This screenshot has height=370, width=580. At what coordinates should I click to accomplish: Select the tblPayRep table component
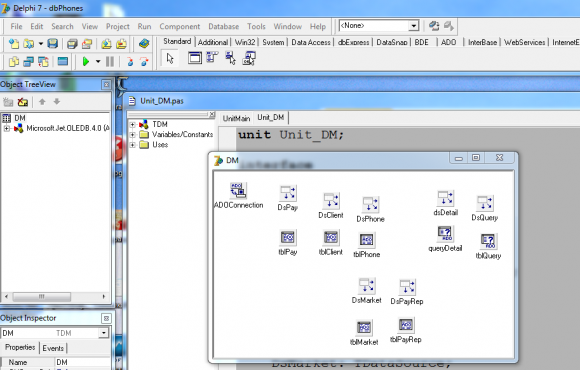point(406,325)
